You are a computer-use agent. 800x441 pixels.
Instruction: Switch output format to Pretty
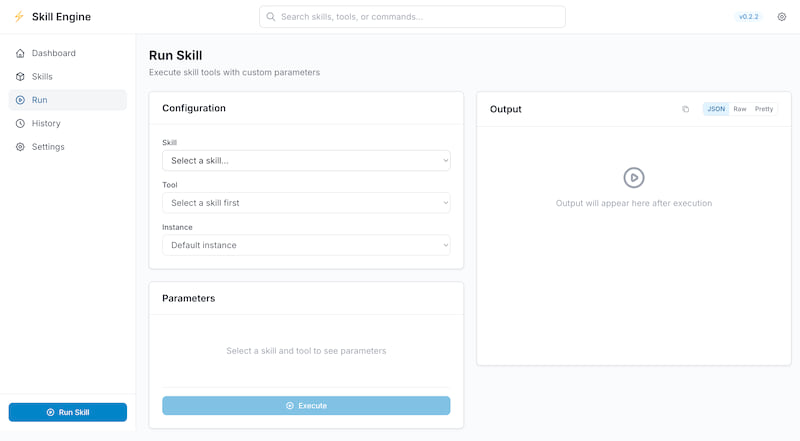click(x=764, y=109)
